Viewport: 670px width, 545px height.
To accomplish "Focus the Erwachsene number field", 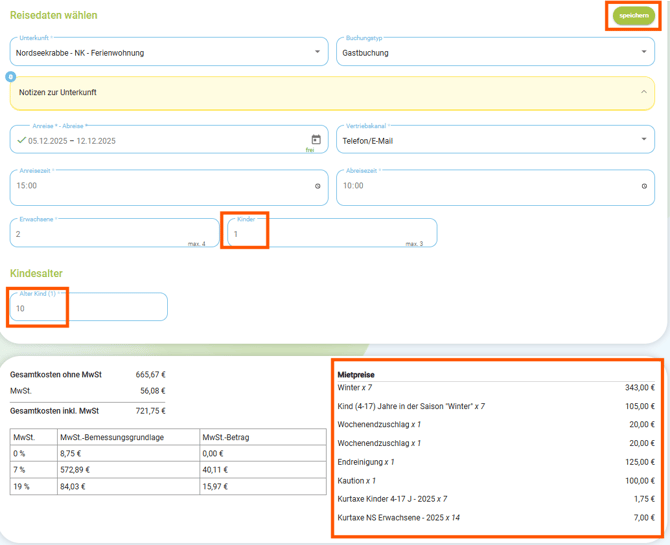I will click(100, 234).
